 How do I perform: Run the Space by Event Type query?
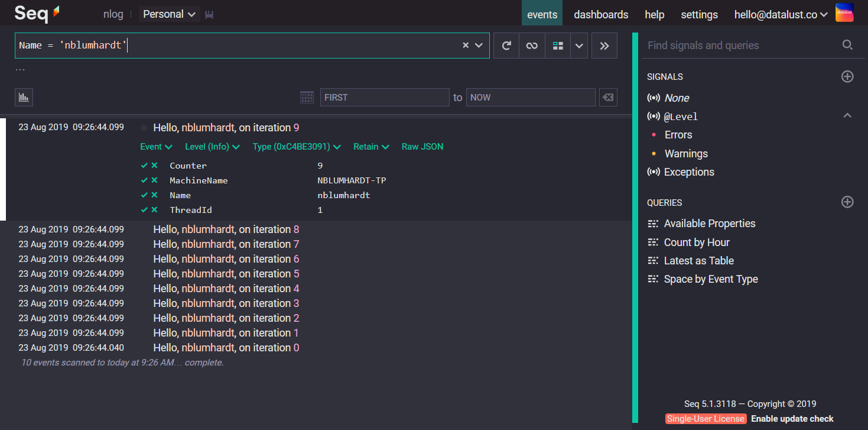(711, 279)
